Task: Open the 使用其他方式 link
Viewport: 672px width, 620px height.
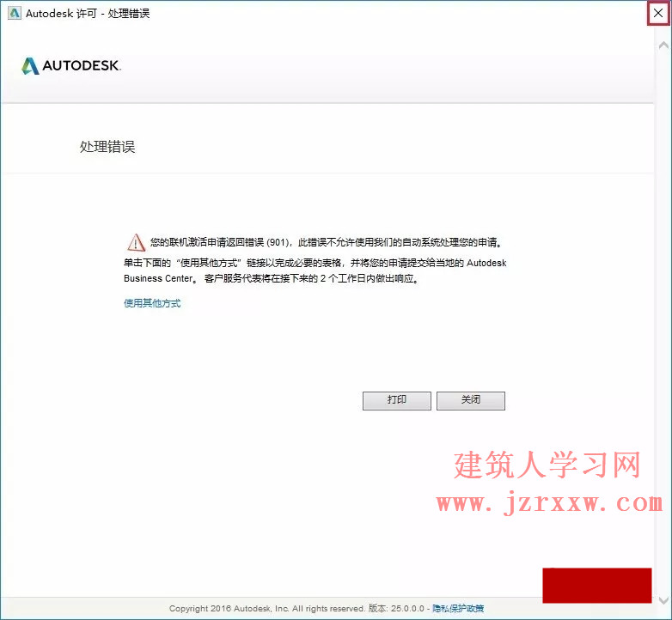Action: click(152, 303)
